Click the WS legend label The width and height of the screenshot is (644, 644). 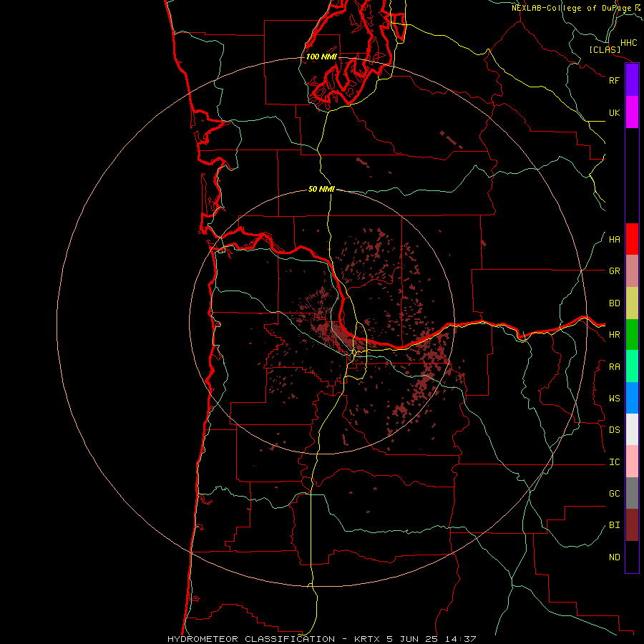[x=614, y=399]
